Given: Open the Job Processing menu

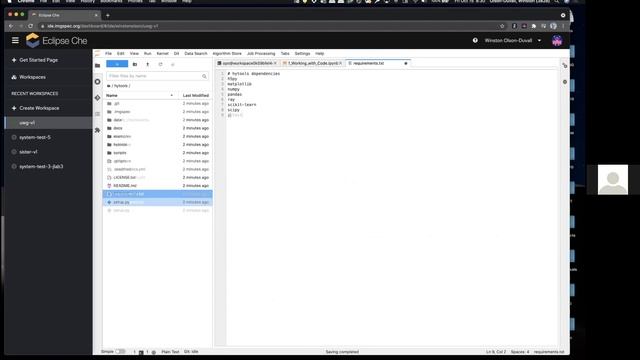Looking at the screenshot, I should pyautogui.click(x=261, y=53).
